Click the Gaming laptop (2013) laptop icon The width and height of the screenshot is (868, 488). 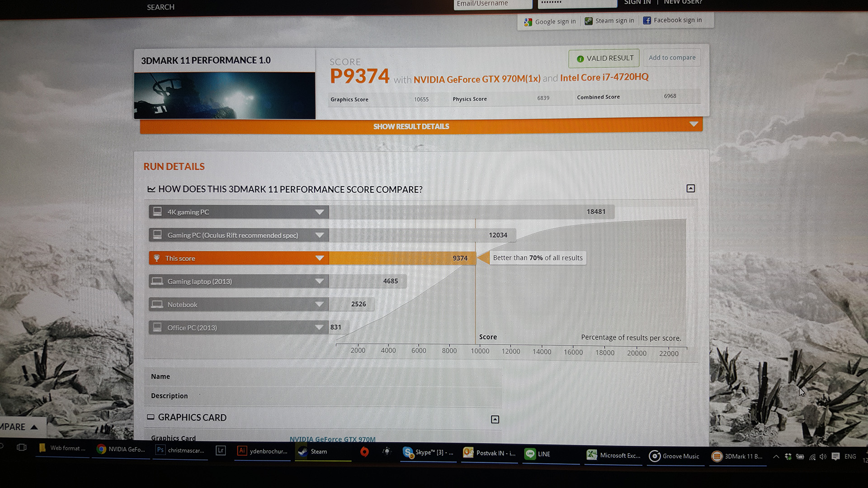(x=157, y=281)
